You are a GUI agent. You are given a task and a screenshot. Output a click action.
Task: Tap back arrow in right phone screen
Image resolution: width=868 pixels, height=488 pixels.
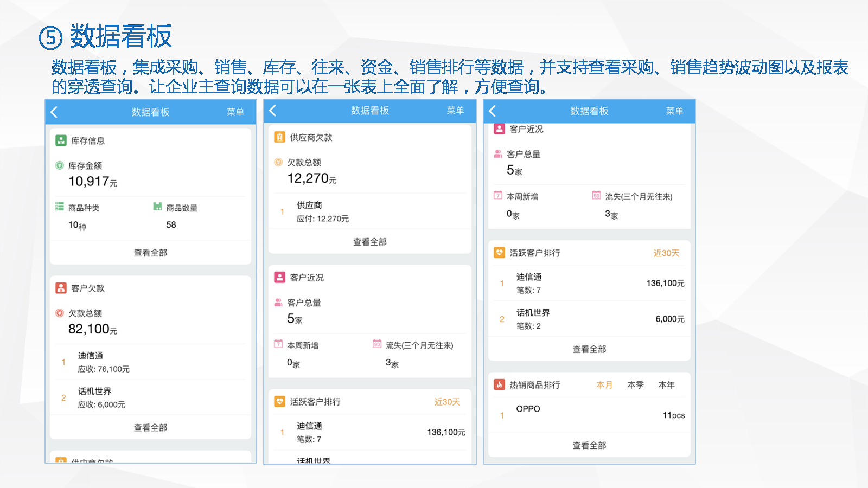[x=493, y=111]
